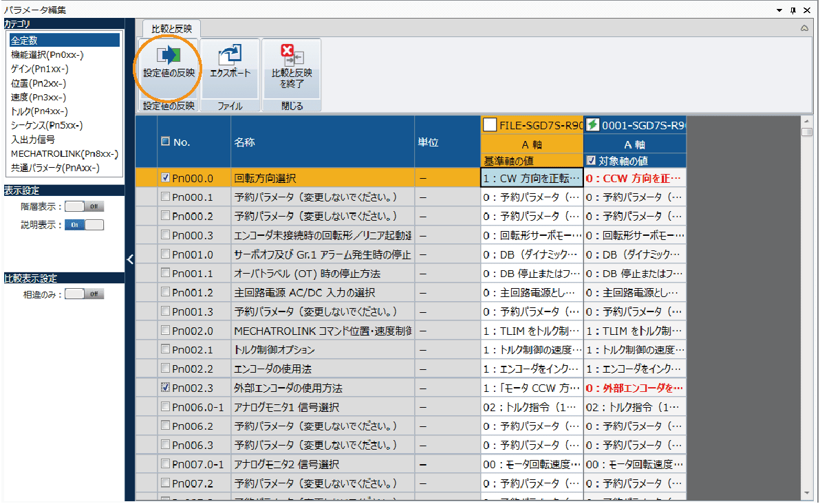Uncheck the Pn000.0 row checkbox
Image resolution: width=820 pixels, height=504 pixels.
pyautogui.click(x=165, y=177)
